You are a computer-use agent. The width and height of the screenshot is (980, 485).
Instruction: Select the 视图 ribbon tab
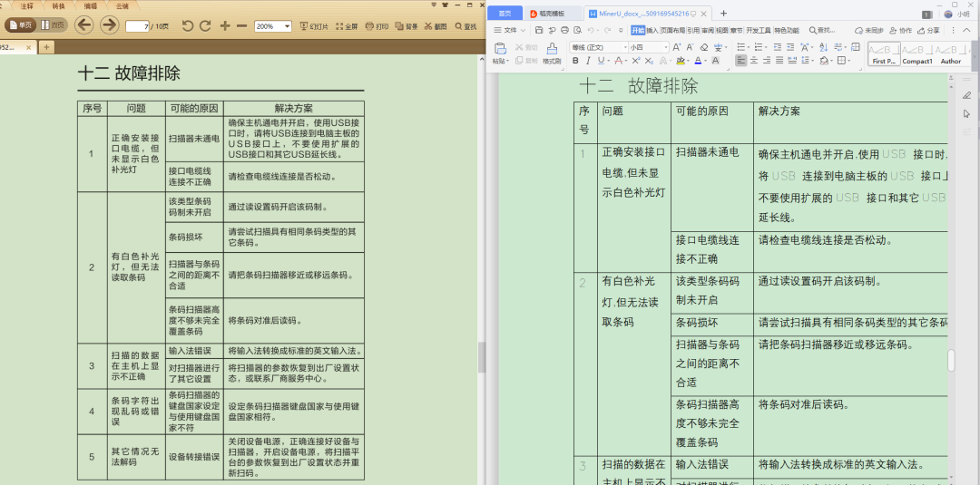[x=722, y=30]
